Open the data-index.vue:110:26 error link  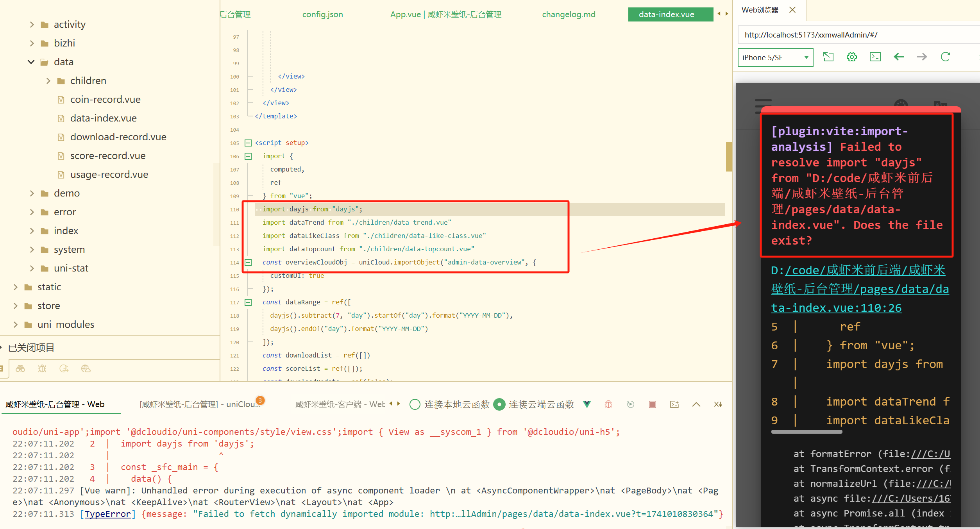(x=835, y=307)
